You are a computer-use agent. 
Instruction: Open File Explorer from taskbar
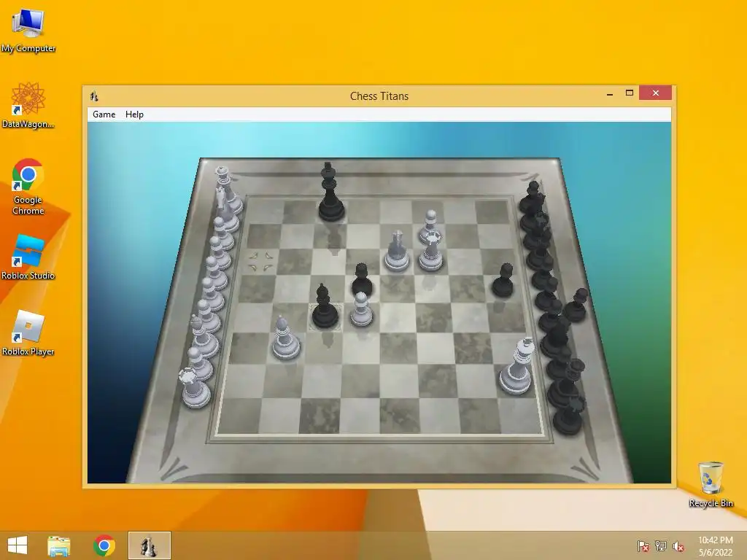tap(58, 545)
